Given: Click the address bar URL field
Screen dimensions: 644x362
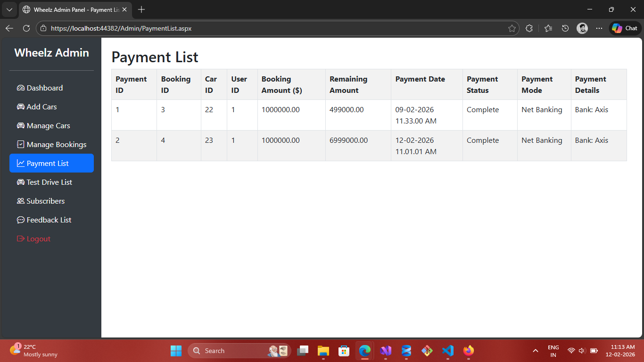Looking at the screenshot, I should click(x=273, y=28).
